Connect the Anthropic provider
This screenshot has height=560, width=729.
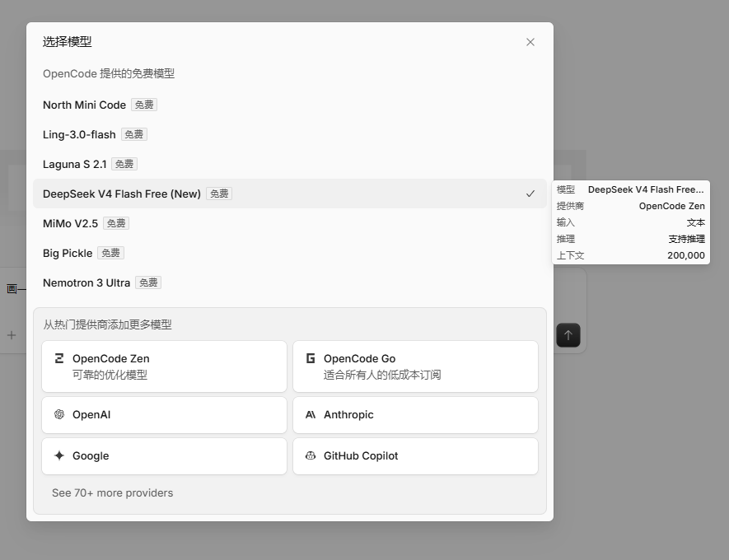coord(415,414)
